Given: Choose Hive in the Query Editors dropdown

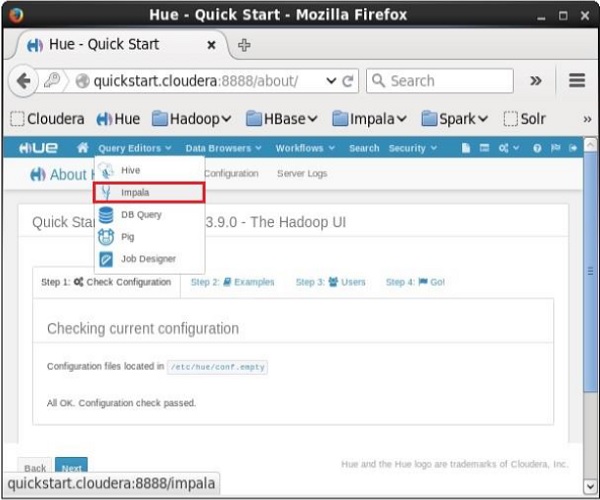Looking at the screenshot, I should pyautogui.click(x=130, y=170).
